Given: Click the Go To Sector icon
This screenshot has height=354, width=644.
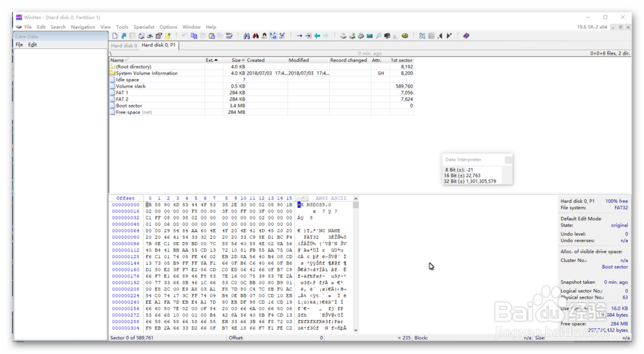Looking at the screenshot, I should coord(308,36).
